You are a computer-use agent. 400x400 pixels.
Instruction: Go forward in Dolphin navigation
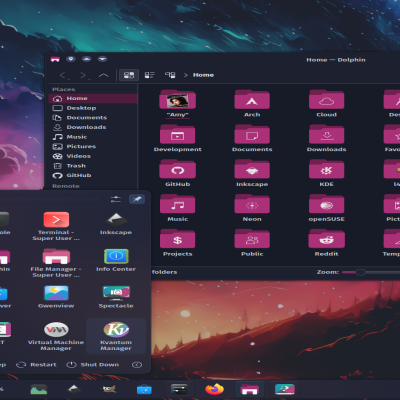[x=83, y=75]
